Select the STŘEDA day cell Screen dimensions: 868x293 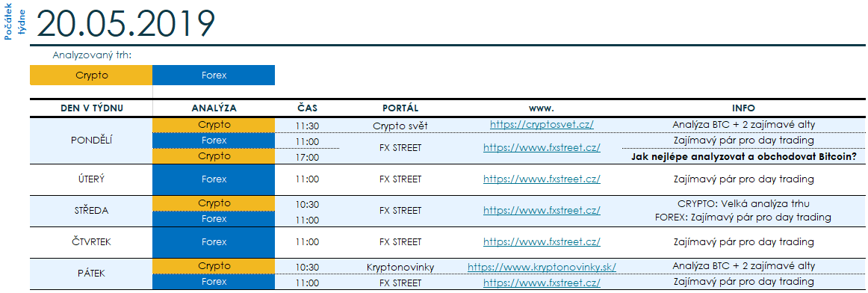91,211
